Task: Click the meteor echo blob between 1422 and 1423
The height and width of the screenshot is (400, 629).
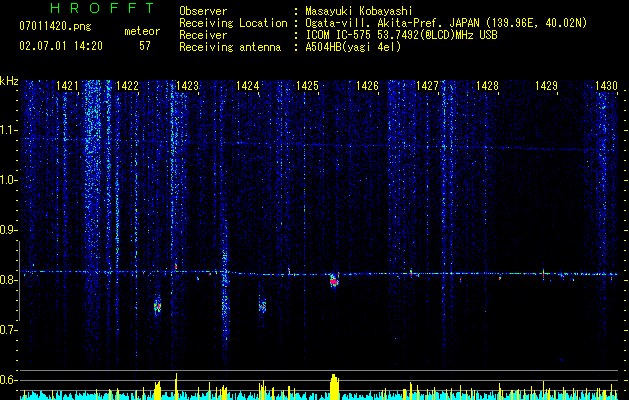Action: click(157, 307)
